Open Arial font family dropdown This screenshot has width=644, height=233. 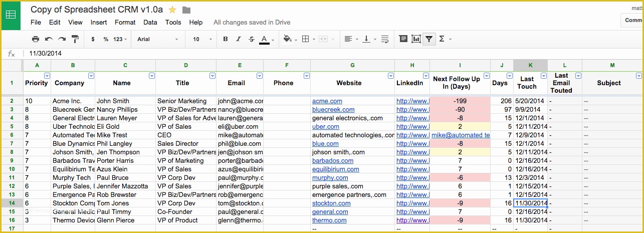pyautogui.click(x=158, y=39)
